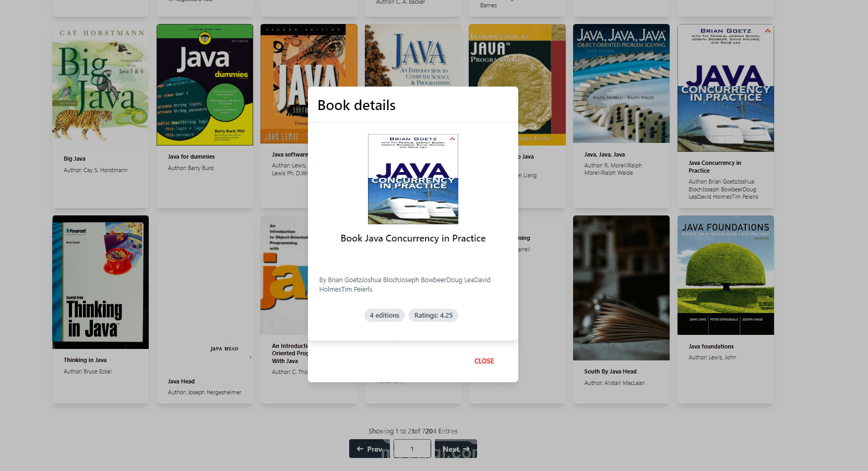
Task: Click the Java Head title text
Action: 181,381
